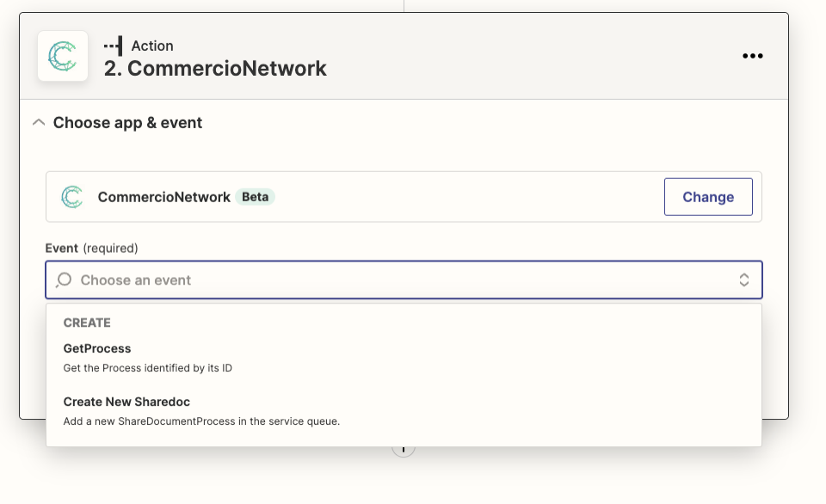Open the three-dot step options menu
This screenshot has width=826, height=504.
point(752,56)
